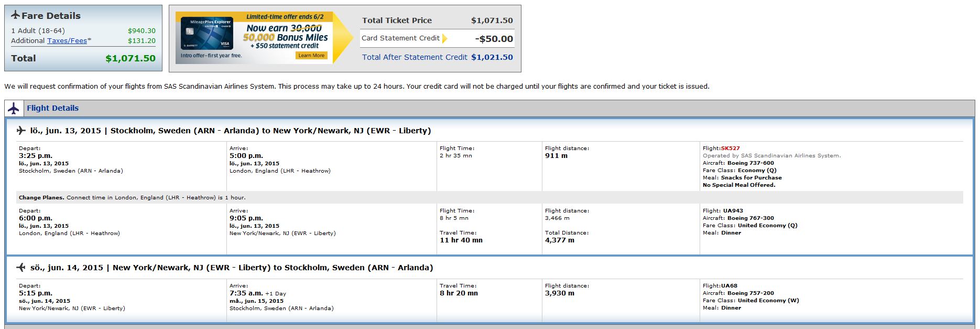Click the yellow arrow next to Card Statement Credit
The width and height of the screenshot is (980, 329).
(x=444, y=38)
